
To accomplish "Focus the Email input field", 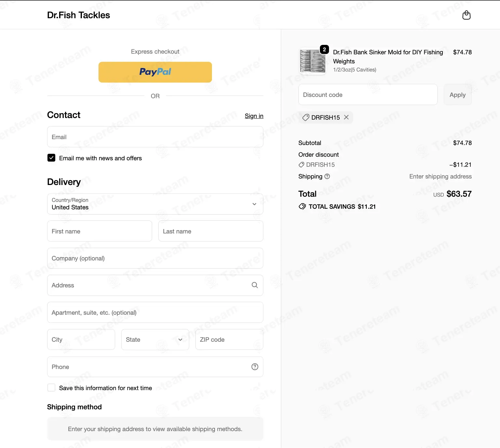I will coord(155,137).
